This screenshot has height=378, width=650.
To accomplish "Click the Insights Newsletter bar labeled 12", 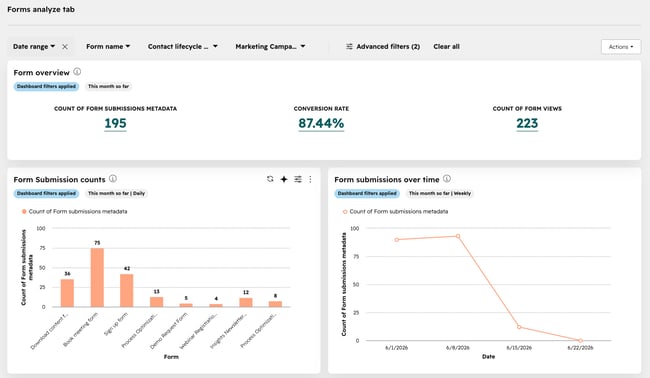I will tap(246, 302).
